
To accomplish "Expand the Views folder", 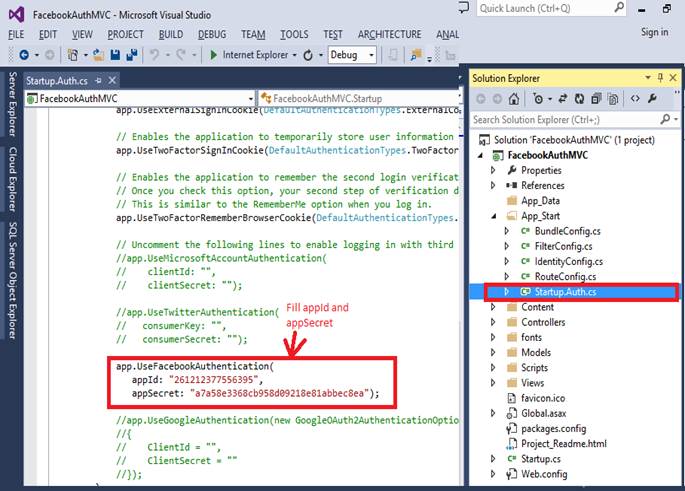I will (x=493, y=383).
